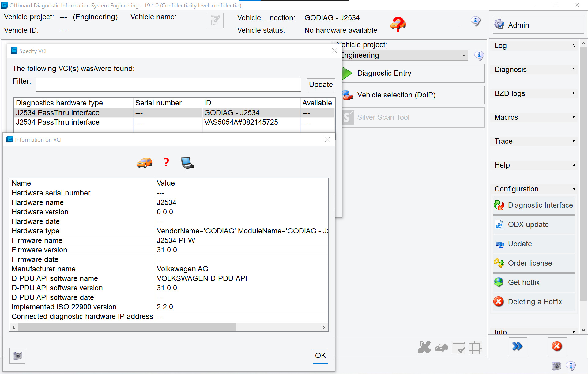The width and height of the screenshot is (588, 374).
Task: Click the Get hotfix globe icon
Action: (x=499, y=282)
